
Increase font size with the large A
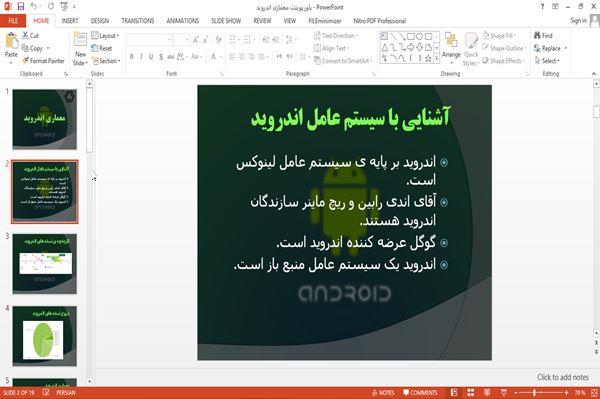[x=196, y=39]
